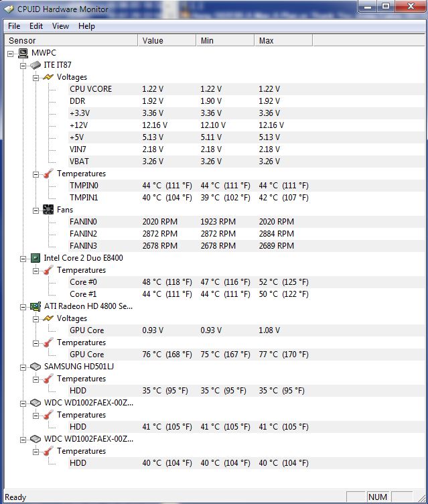Collapse the ATI Radeon HD 4800 node
Viewport: 428px width, 504px height.
pos(23,306)
